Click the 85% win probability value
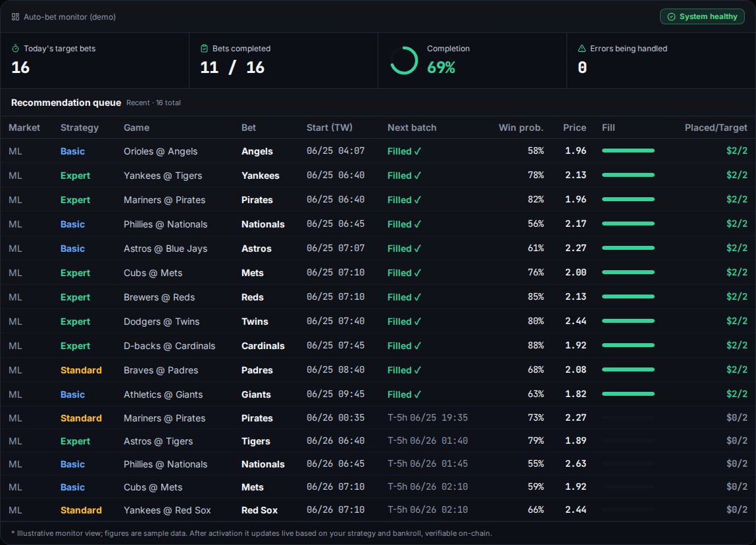This screenshot has width=756, height=545. [x=536, y=297]
